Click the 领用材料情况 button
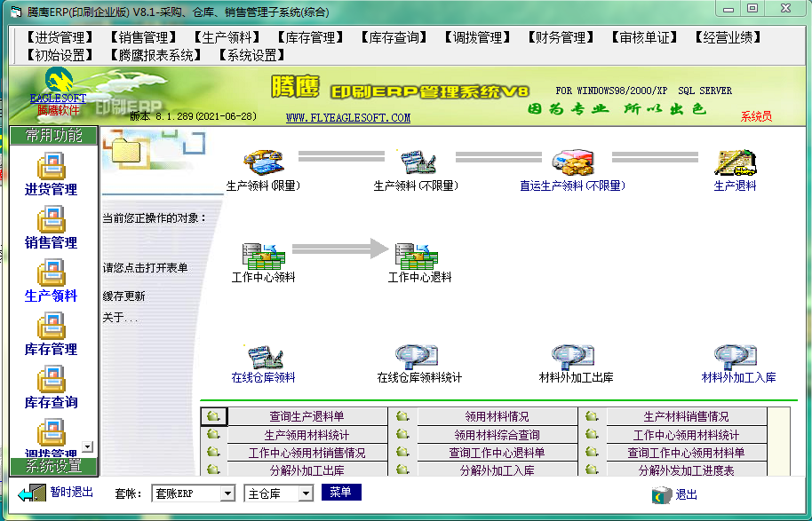This screenshot has height=521, width=812. click(497, 416)
